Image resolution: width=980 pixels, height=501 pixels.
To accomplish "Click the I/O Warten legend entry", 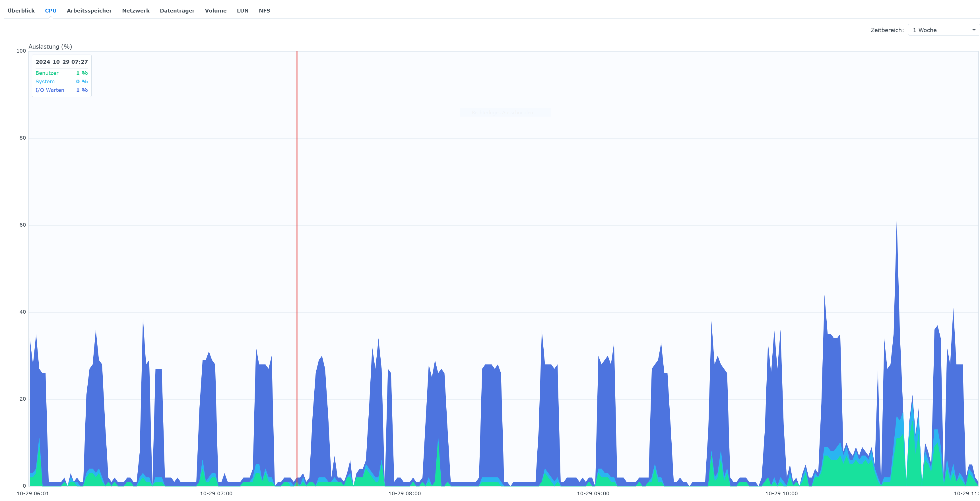I will 49,90.
